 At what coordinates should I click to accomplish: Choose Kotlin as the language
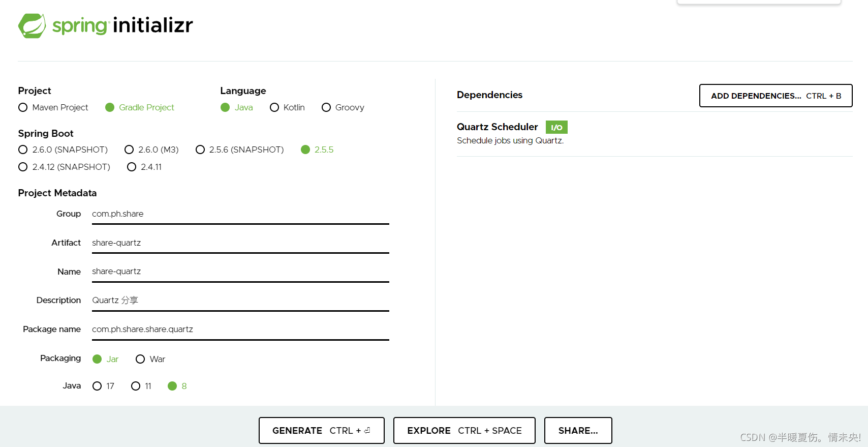coord(288,107)
